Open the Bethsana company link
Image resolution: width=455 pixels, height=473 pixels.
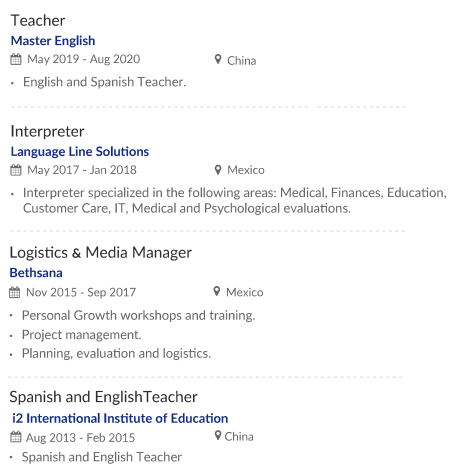click(36, 273)
